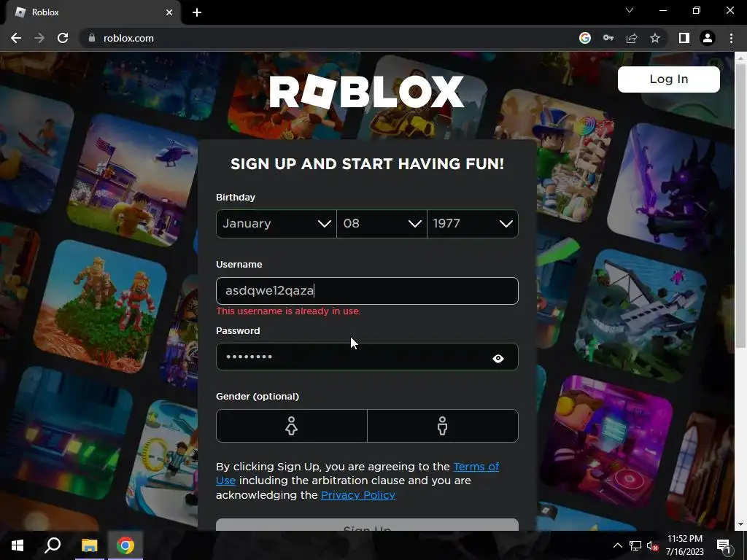Click the 'SIGN UP AND START HAVING FUN!' heading
The width and height of the screenshot is (747, 560).
click(x=367, y=164)
